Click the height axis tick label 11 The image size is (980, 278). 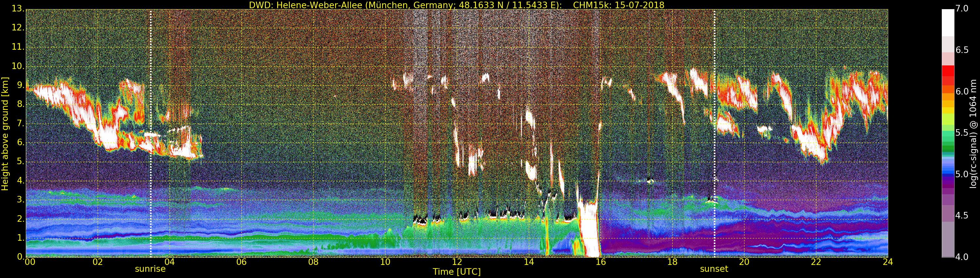click(x=18, y=47)
